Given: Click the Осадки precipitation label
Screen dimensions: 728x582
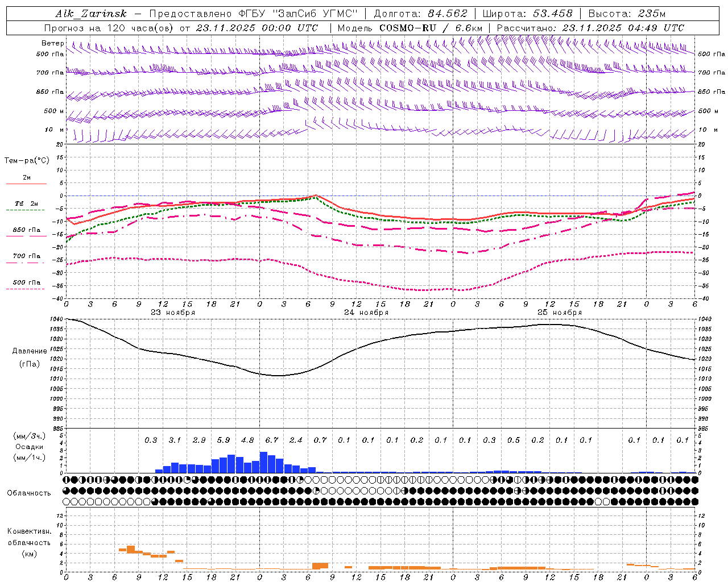Looking at the screenshot, I should pos(28,447).
